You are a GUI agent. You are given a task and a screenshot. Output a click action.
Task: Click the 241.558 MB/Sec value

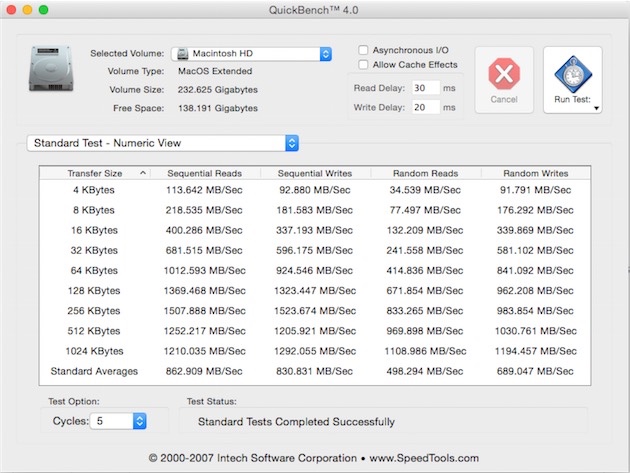coord(425,250)
